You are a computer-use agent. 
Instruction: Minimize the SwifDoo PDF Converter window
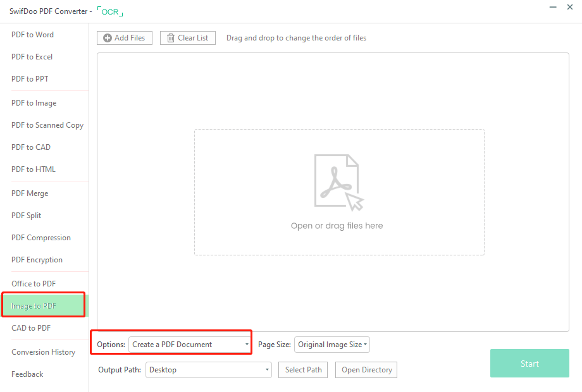point(553,7)
